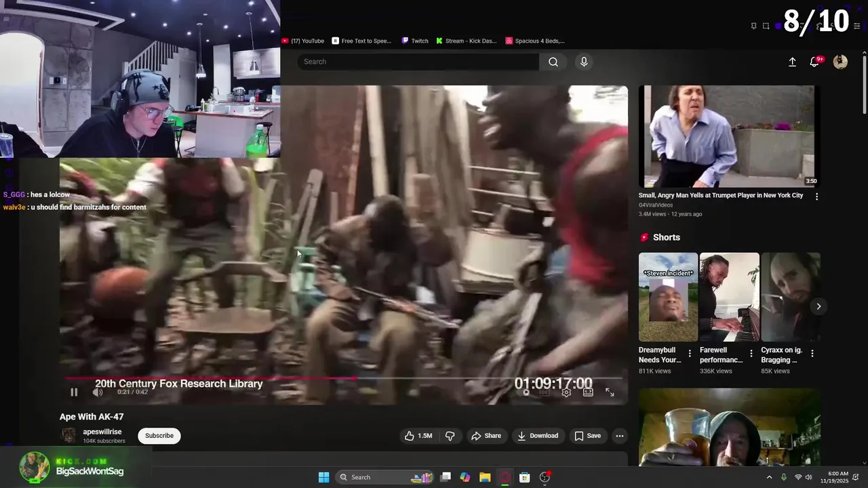The image size is (868, 488).
Task: Like the video with 1.5M likes
Action: [x=418, y=436]
